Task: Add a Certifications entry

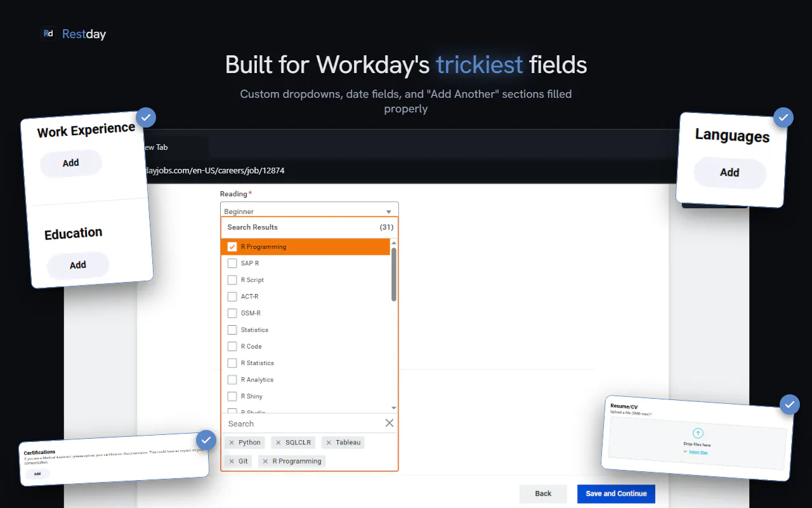Action: [37, 474]
